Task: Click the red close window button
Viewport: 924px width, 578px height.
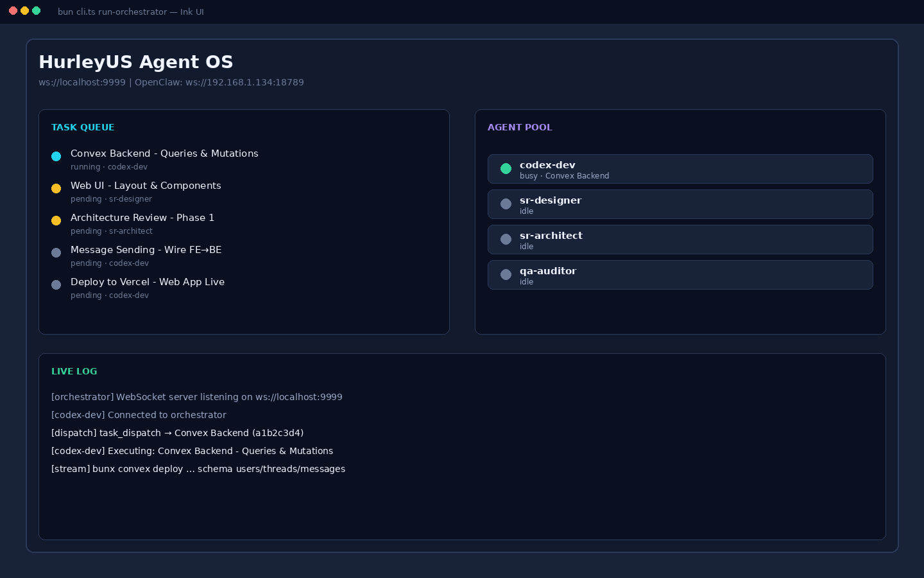Action: (13, 11)
